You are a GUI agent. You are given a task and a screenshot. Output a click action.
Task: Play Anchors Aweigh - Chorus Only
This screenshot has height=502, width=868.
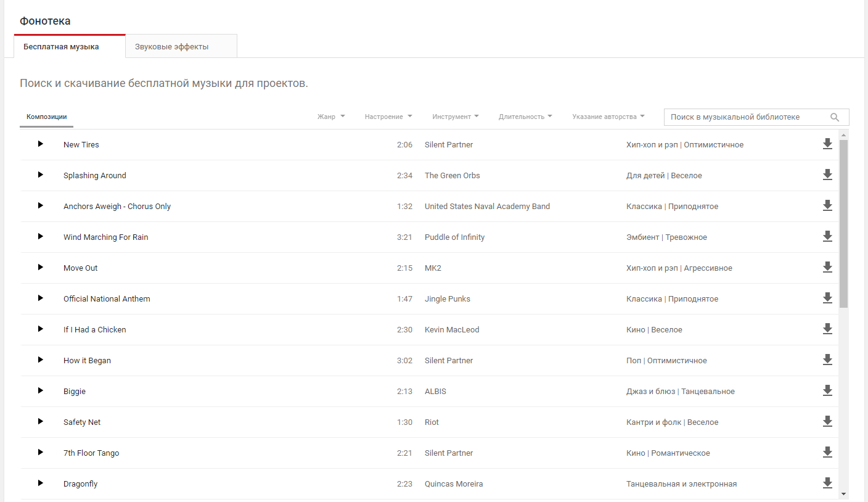tap(41, 205)
